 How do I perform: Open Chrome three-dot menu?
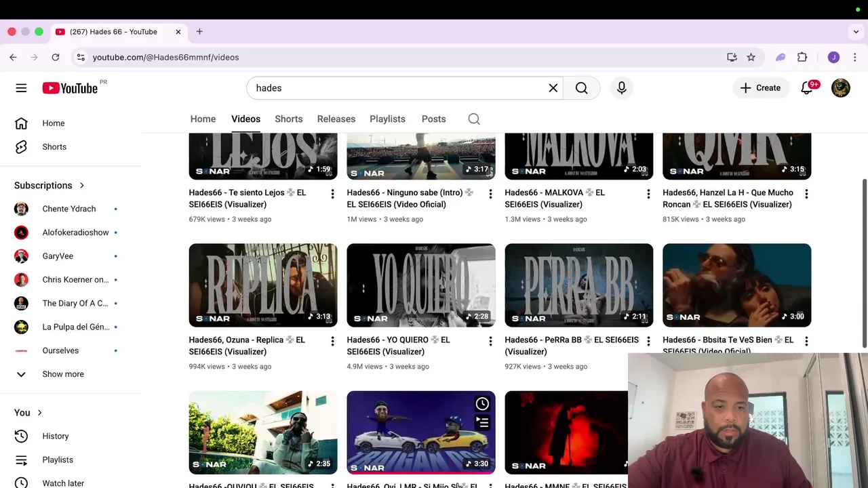point(856,58)
